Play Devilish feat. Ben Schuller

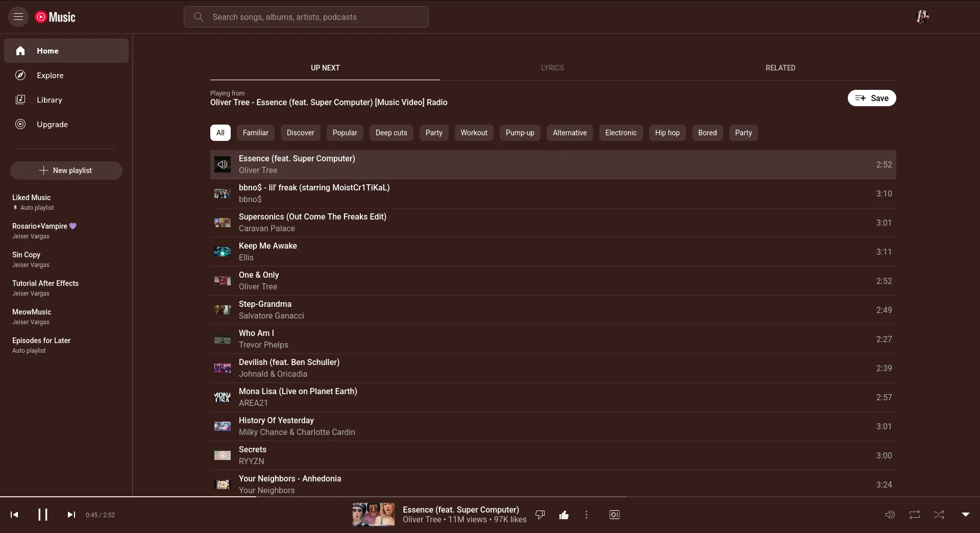click(553, 368)
